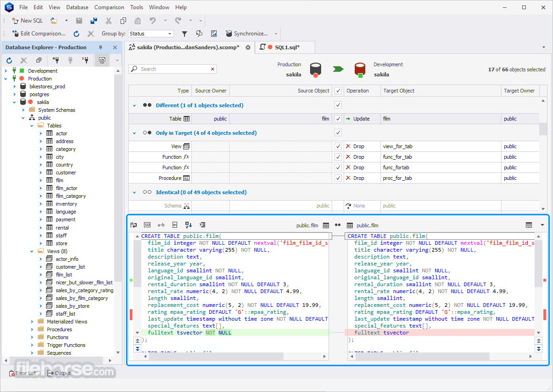Toggle the header select-all checkbox
Screen dimensions: 553x392
pos(338,91)
